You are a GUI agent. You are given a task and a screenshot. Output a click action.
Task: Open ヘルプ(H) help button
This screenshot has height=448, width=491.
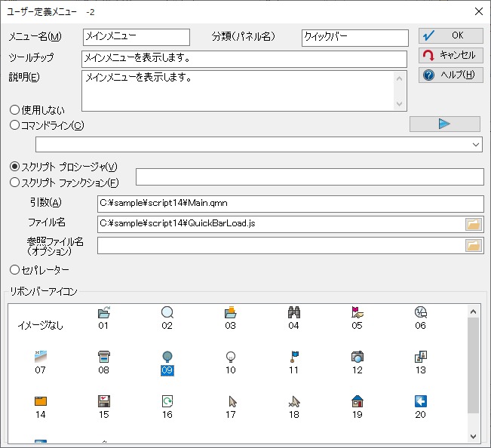pos(451,75)
